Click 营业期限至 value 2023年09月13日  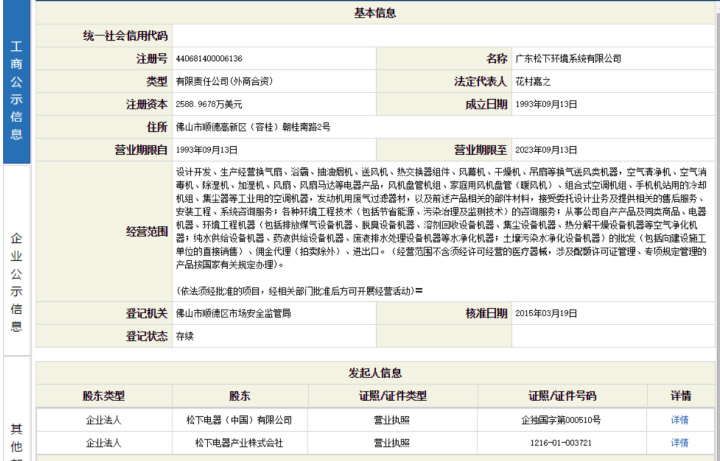tap(546, 150)
